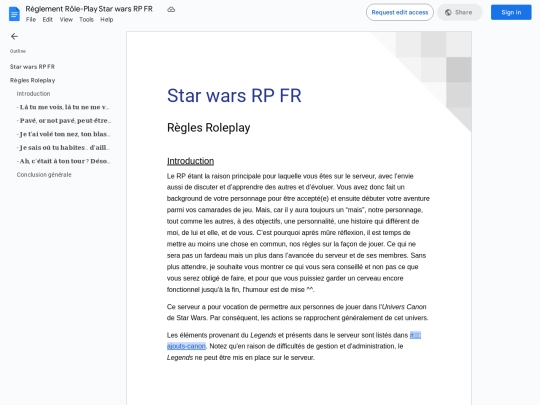Click Request edit access button
Screen dimensions: 540x405
400,12
